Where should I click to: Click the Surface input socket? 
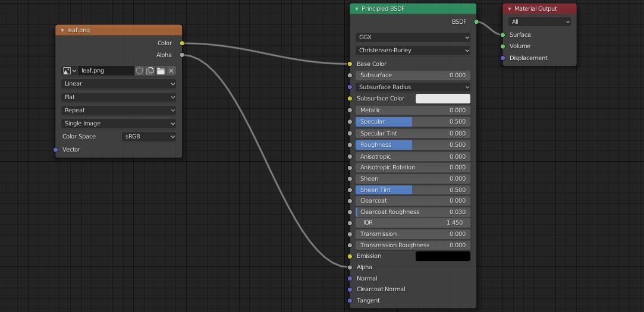tap(502, 35)
